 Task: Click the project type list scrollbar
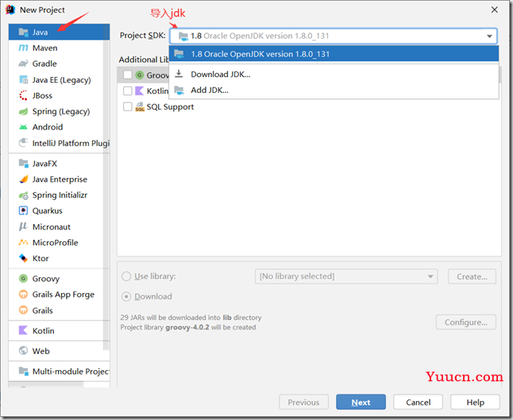click(106, 187)
